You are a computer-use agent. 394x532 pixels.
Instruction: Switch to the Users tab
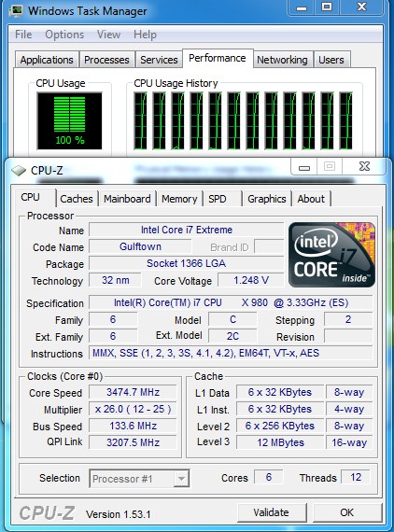331,60
